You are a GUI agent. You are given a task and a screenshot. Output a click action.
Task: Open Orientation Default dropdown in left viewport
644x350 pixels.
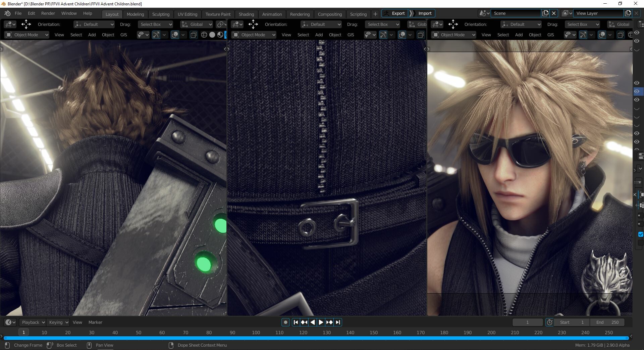click(94, 25)
